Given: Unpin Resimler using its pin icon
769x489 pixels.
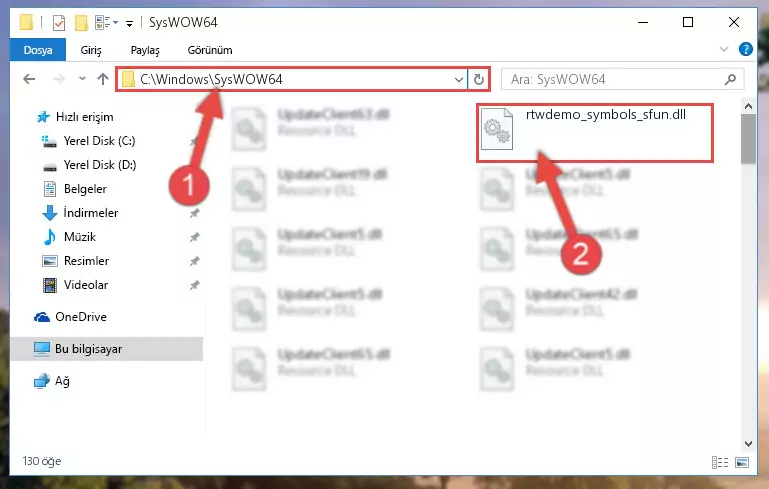Looking at the screenshot, I should (x=195, y=261).
